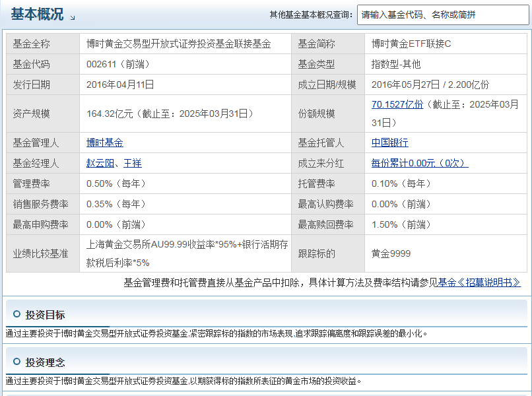Select fund type value 指数型-其他

(396, 64)
